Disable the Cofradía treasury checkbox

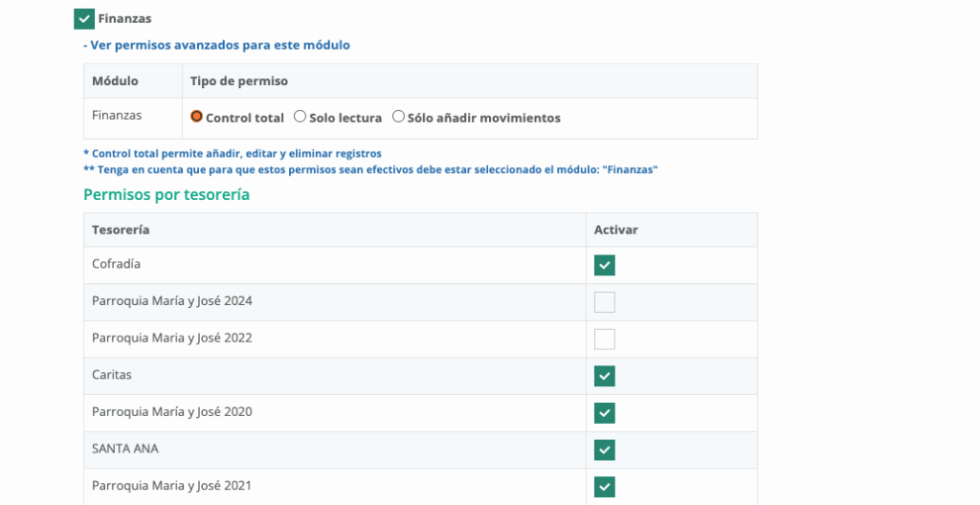[604, 265]
